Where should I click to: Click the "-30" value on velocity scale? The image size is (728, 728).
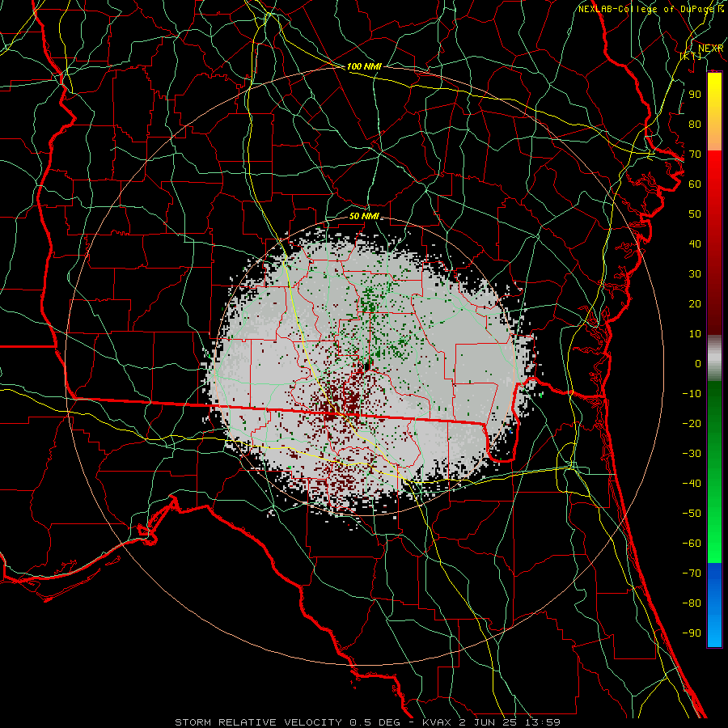tap(692, 454)
